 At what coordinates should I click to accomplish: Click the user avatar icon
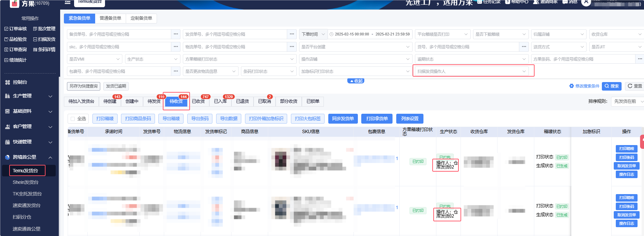pyautogui.click(x=586, y=2)
